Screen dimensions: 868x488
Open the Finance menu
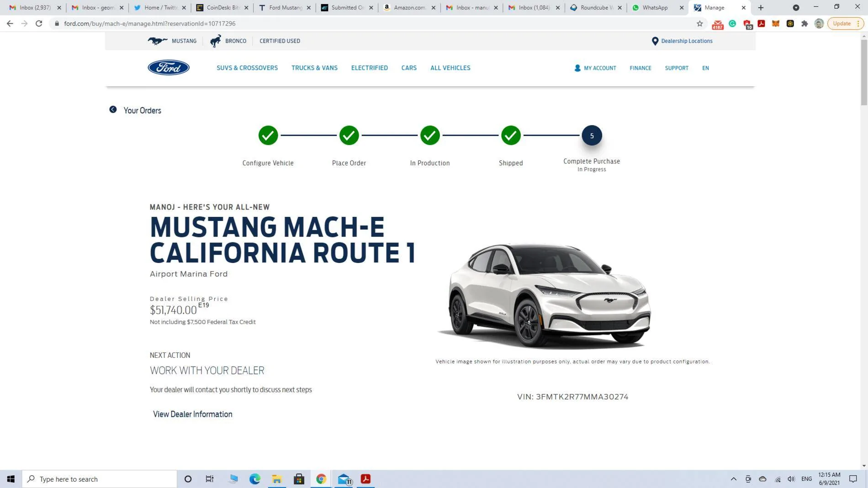pos(640,68)
